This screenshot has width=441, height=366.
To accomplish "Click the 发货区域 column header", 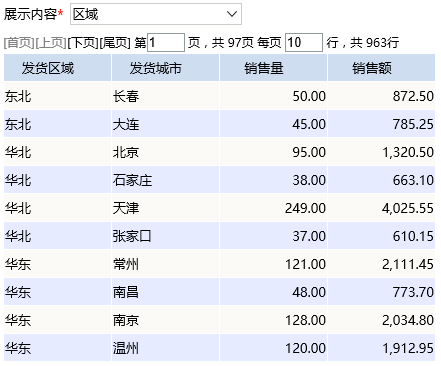I will pyautogui.click(x=57, y=68).
